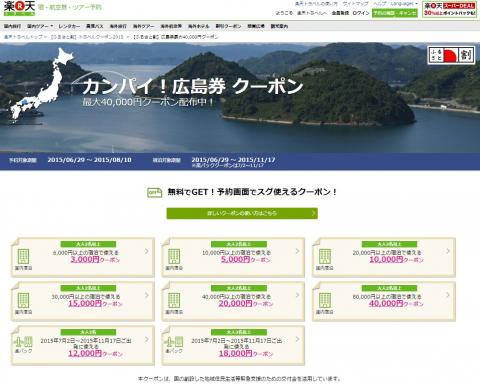The height and width of the screenshot is (385, 480).
Task: Expand the Languages dropdown at top
Action: [x=404, y=4]
